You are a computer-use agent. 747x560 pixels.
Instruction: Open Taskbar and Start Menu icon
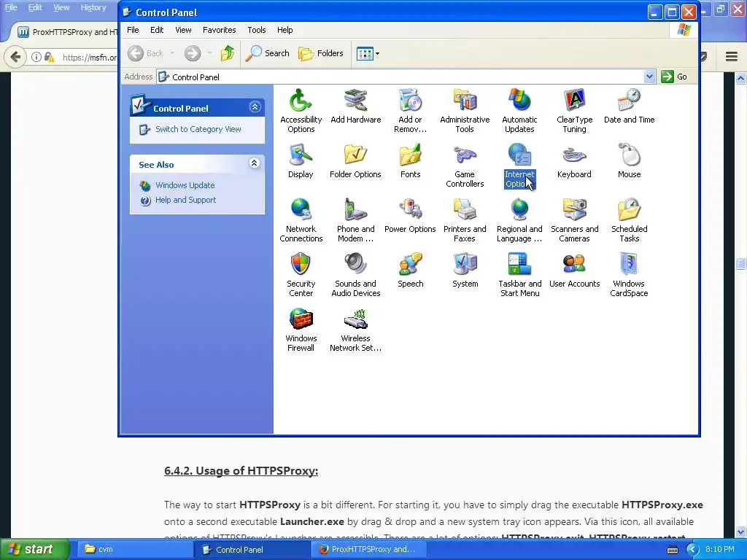click(x=519, y=275)
